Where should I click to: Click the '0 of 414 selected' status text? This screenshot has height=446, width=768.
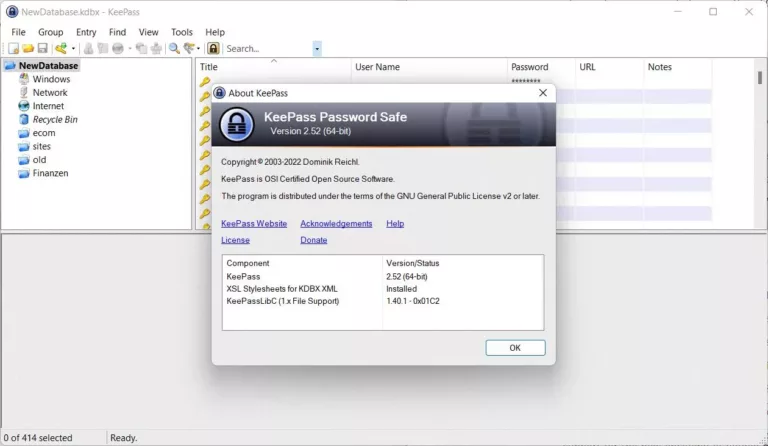click(x=38, y=438)
